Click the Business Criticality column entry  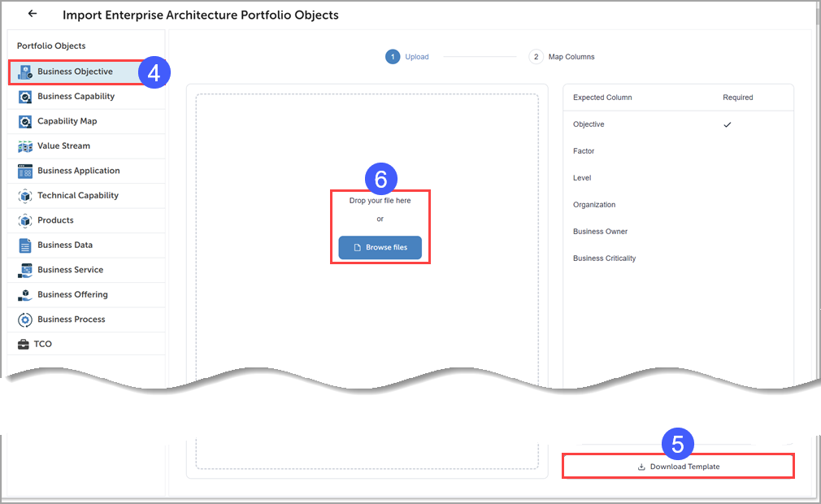[604, 259]
